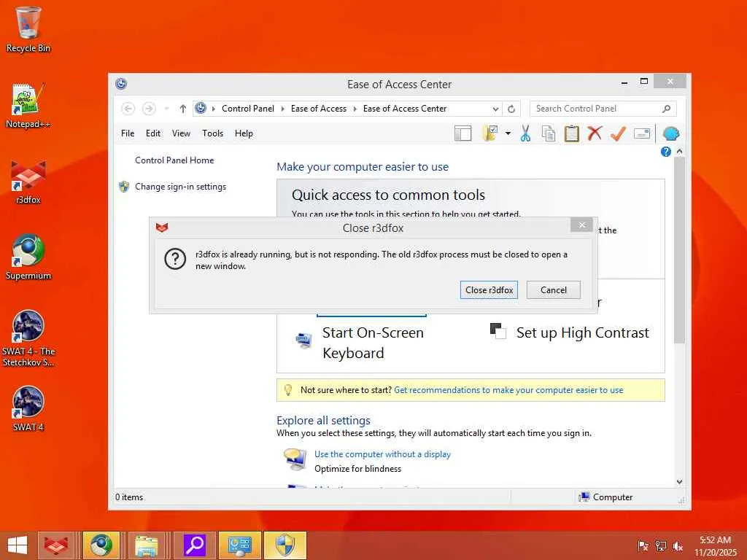This screenshot has width=747, height=560.
Task: Select the Supermium desktop shortcut
Action: 28,257
